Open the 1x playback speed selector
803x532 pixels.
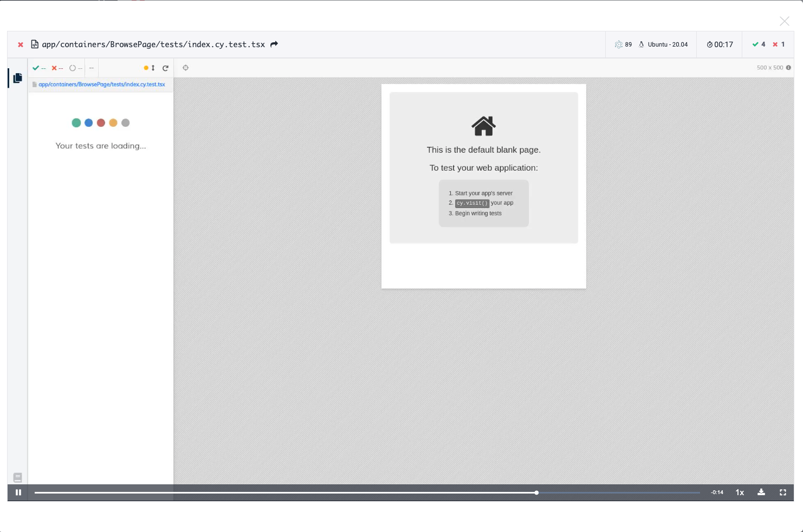(740, 492)
